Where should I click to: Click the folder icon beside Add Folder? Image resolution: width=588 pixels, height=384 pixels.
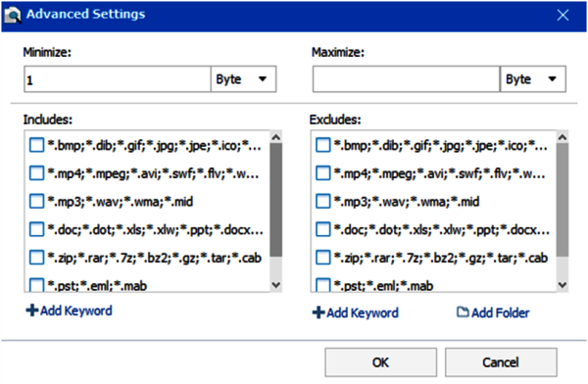tap(463, 312)
